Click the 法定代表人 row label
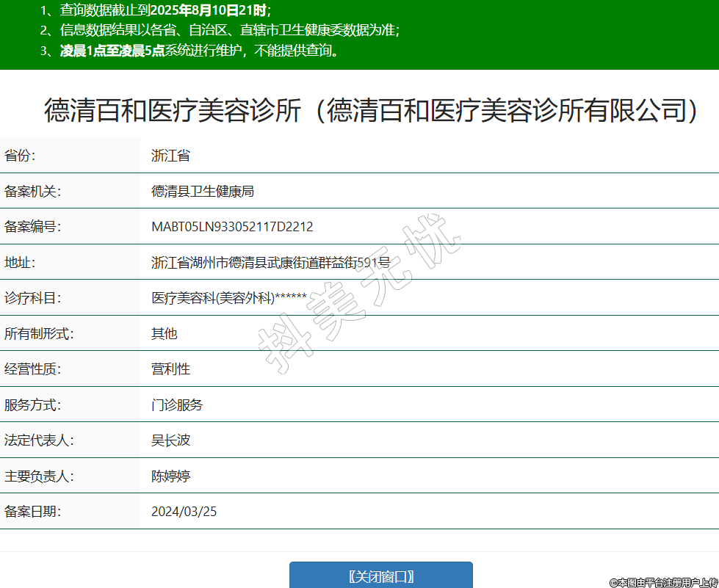This screenshot has width=719, height=588. point(39,440)
